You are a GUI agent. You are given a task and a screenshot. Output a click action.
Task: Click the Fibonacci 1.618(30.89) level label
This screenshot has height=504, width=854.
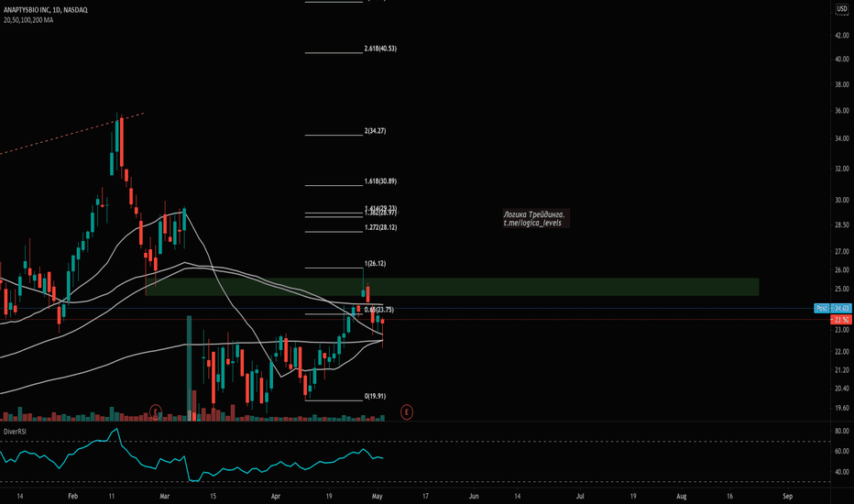click(x=380, y=181)
